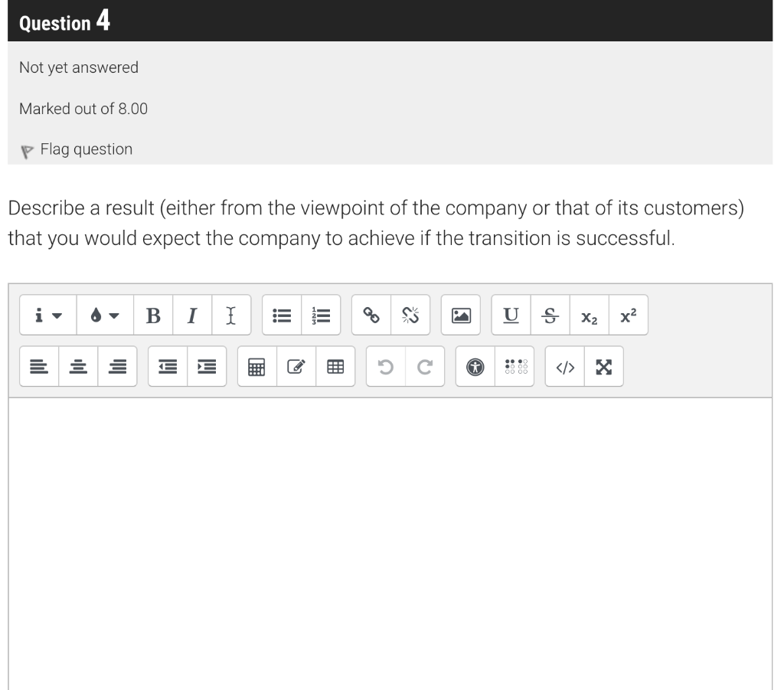Image resolution: width=784 pixels, height=690 pixels.
Task: Insert a table with the grid icon
Action: click(335, 367)
